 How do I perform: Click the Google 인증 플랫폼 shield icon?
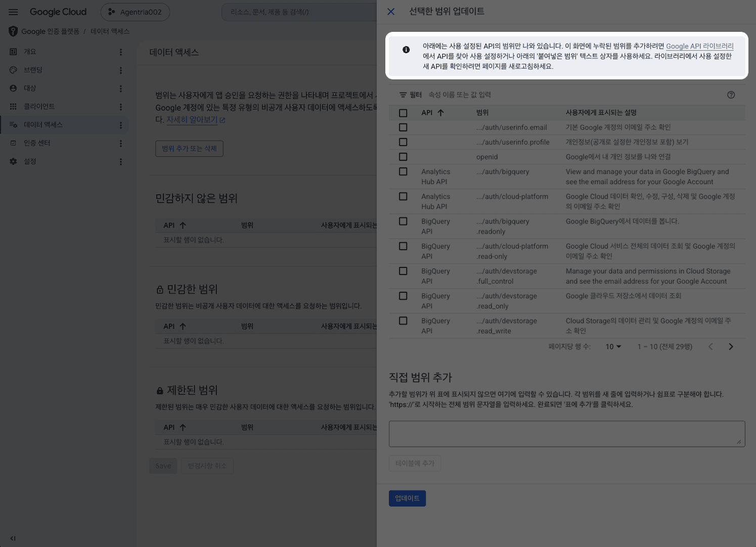pos(13,31)
